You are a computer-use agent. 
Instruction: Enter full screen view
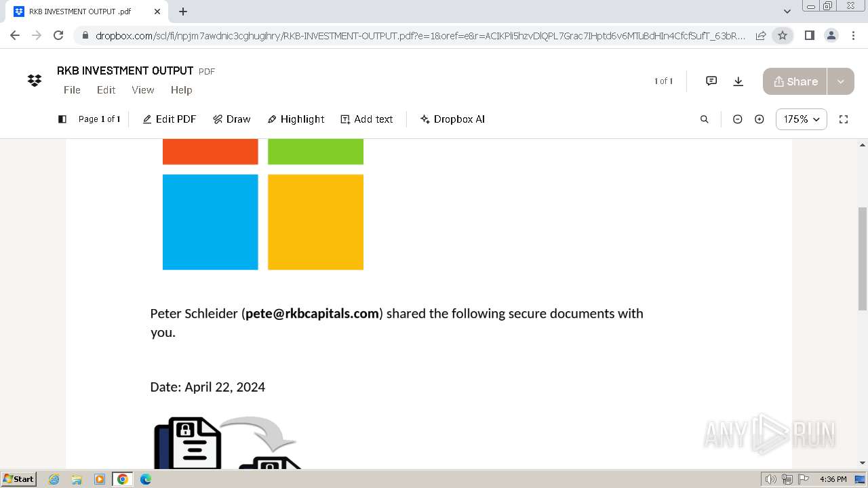point(844,119)
